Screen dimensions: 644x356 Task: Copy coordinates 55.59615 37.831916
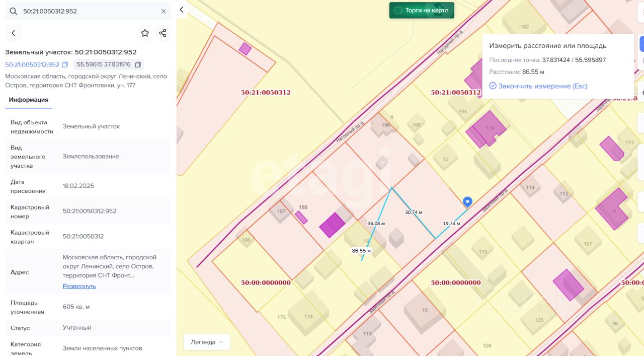tap(138, 64)
